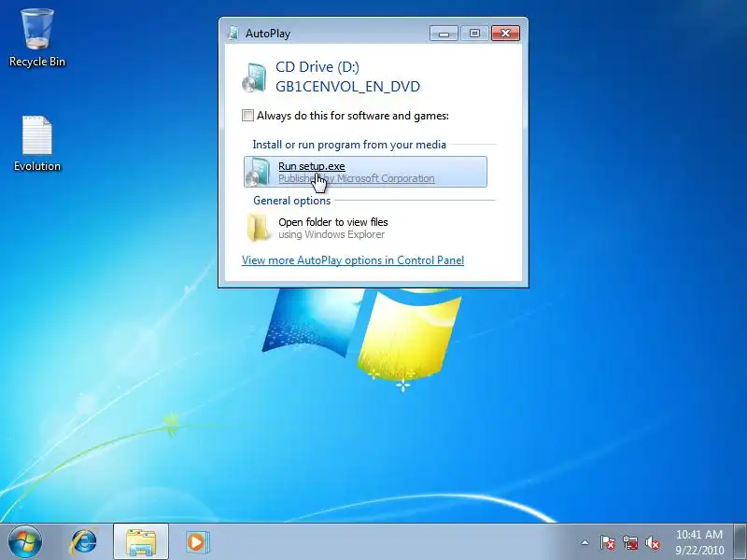Check 'Always do this for software and games'
The image size is (747, 560).
pyautogui.click(x=247, y=115)
